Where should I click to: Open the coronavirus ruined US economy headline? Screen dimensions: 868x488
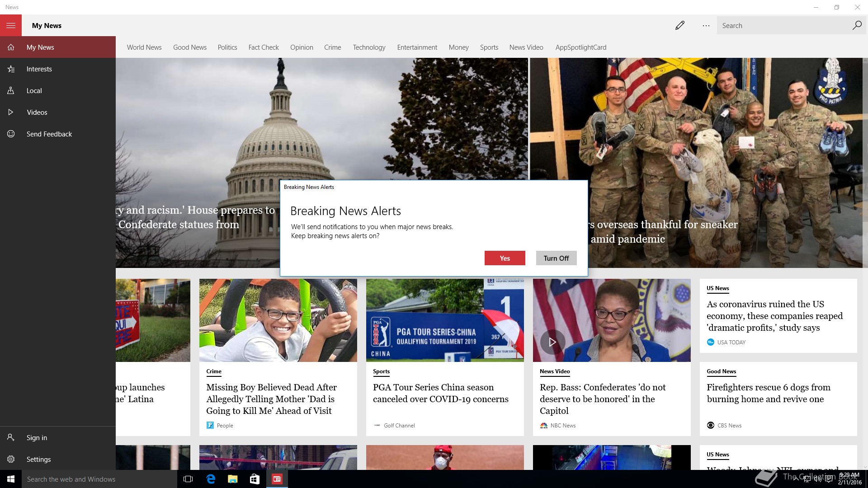[x=775, y=316]
